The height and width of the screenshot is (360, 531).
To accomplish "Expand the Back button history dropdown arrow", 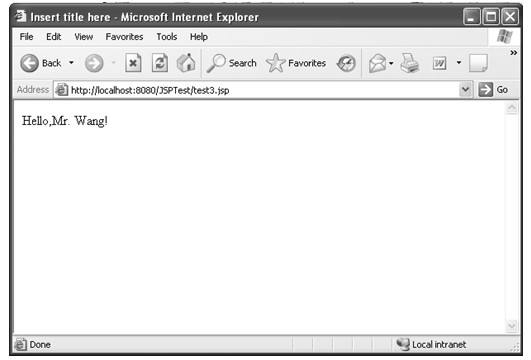I will [71, 63].
